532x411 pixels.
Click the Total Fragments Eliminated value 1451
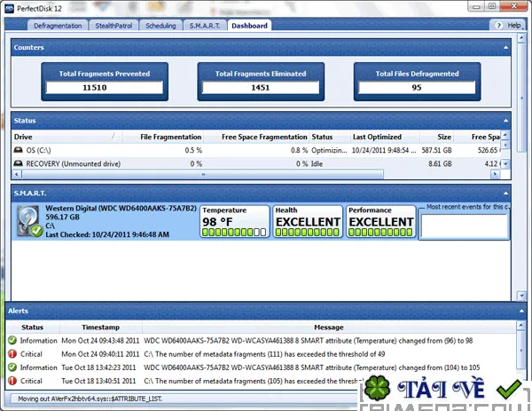point(261,88)
